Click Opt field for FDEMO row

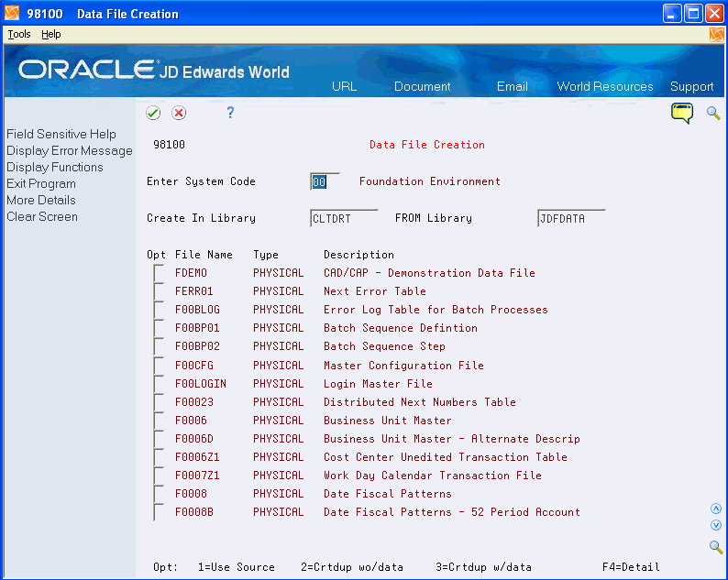159,273
